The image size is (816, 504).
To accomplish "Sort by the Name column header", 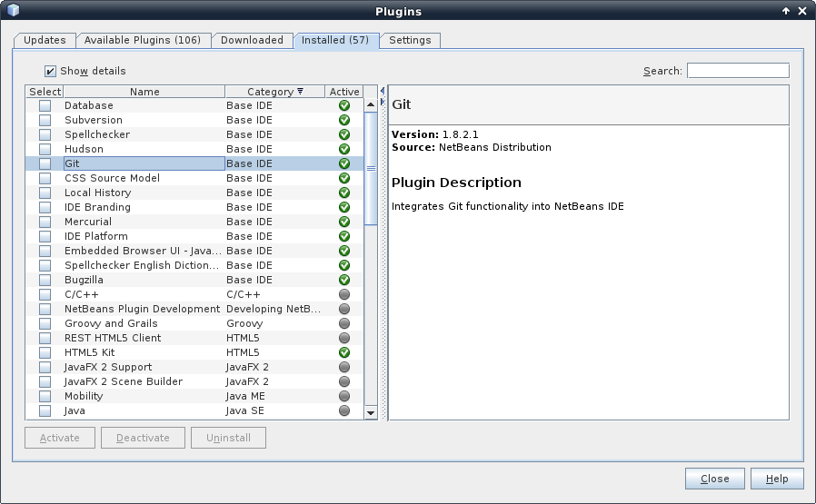I will click(x=144, y=92).
